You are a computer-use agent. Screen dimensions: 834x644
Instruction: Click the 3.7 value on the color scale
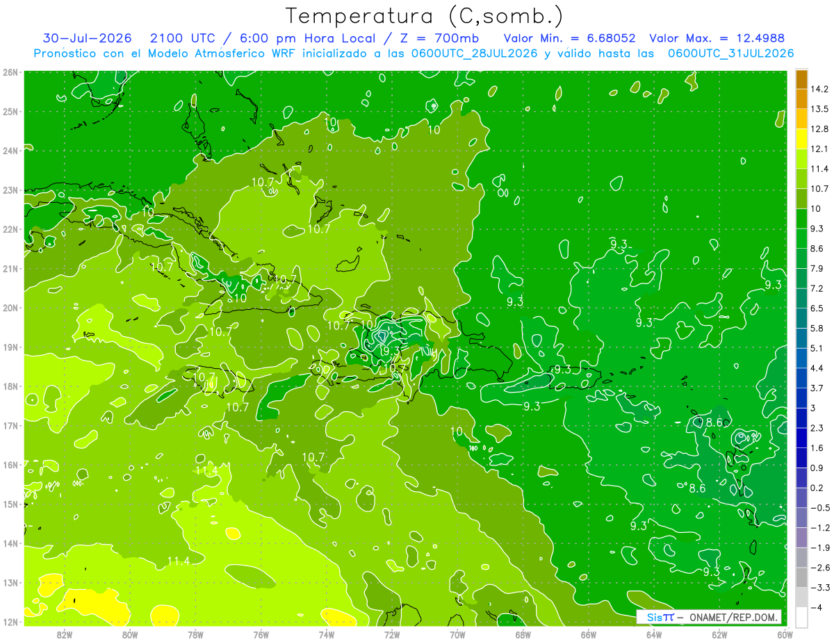[817, 388]
